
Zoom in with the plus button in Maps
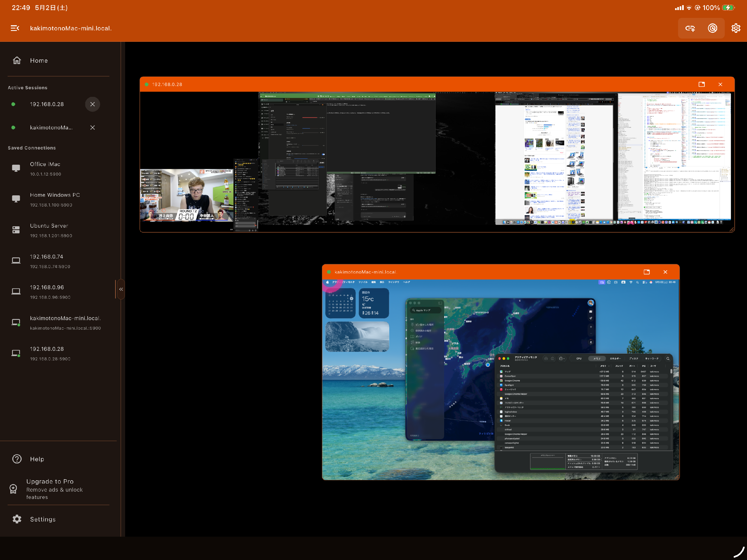[x=591, y=327]
